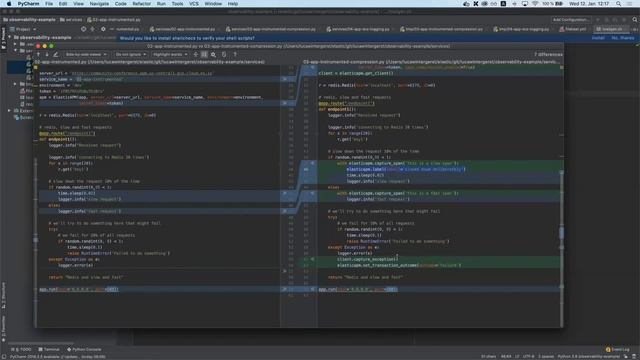This screenshot has width=640, height=360.
Task: Collapse the observability-example root folder
Action: (x=10, y=37)
